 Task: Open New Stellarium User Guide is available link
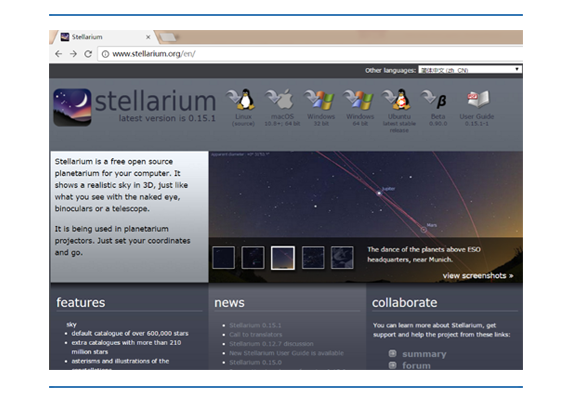(x=286, y=353)
